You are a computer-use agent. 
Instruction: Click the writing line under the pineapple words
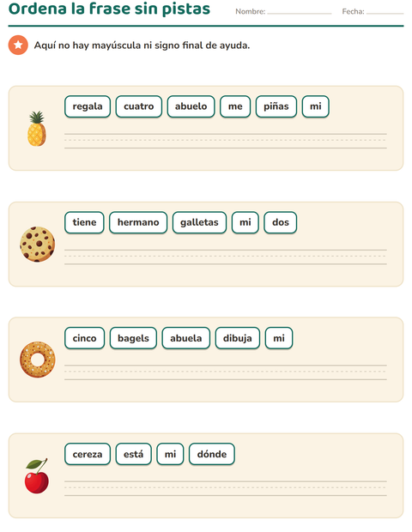click(x=226, y=141)
